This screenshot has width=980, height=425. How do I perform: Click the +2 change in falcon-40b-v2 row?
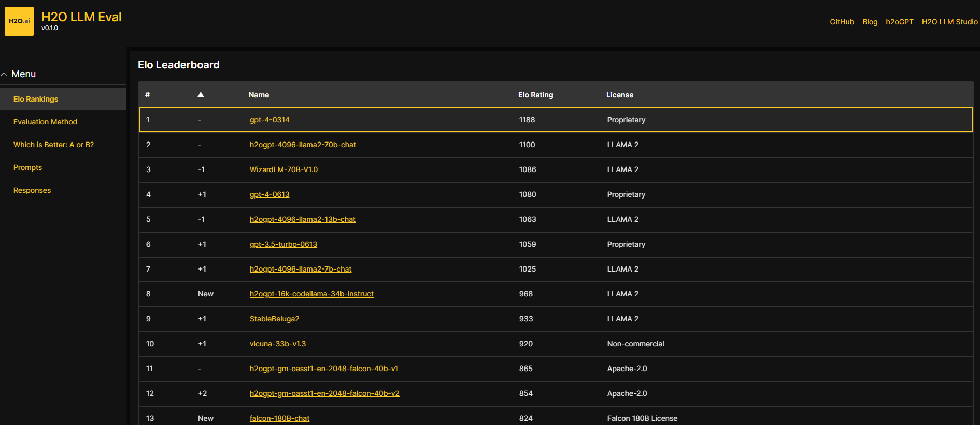pos(202,393)
